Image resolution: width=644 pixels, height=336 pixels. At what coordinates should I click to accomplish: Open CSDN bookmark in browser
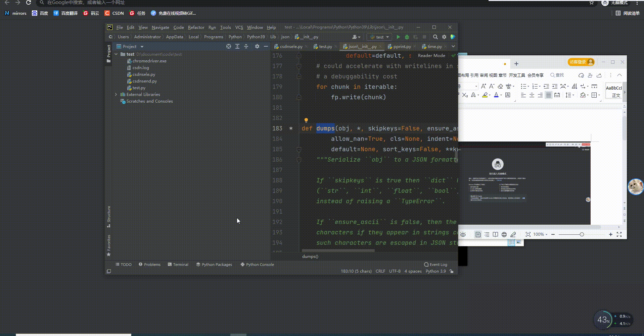(x=114, y=13)
